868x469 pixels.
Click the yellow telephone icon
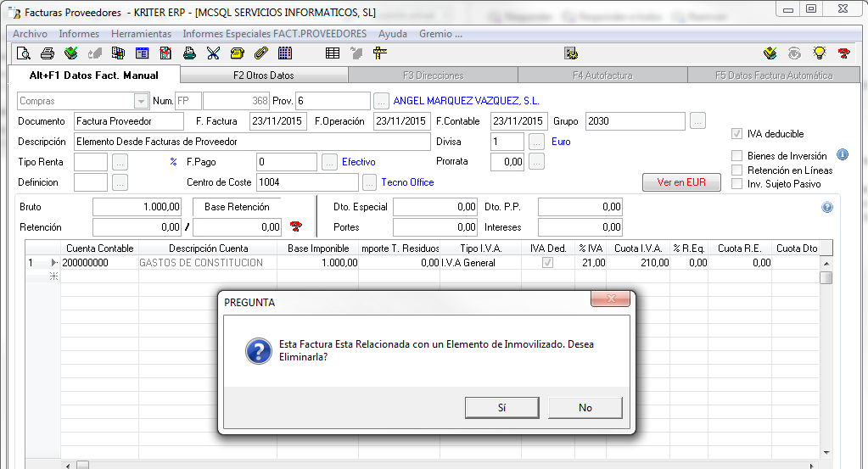point(237,53)
